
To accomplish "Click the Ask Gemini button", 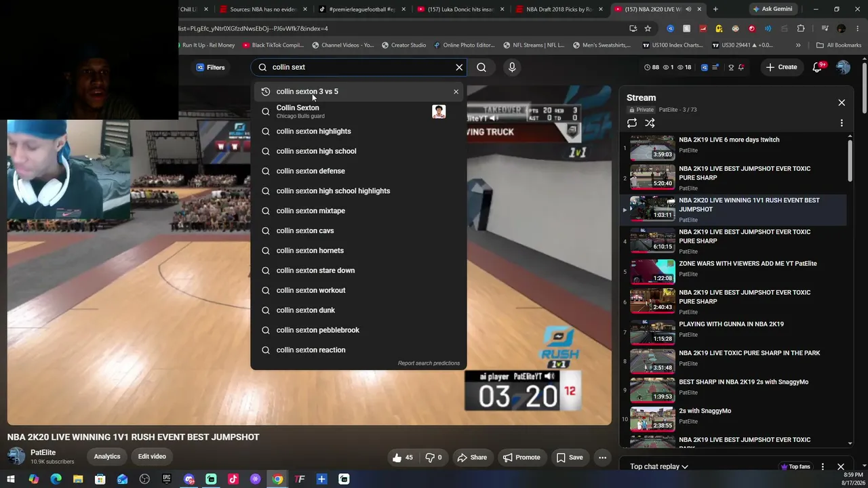I will (772, 9).
